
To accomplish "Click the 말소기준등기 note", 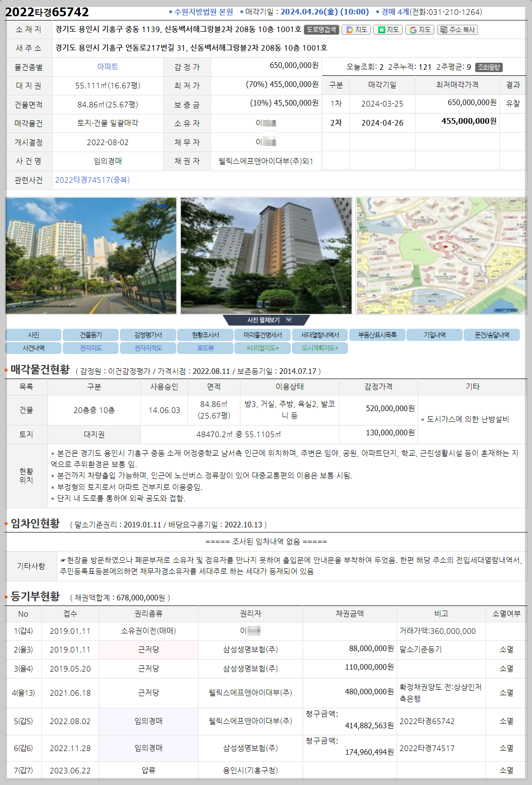I will tap(420, 650).
